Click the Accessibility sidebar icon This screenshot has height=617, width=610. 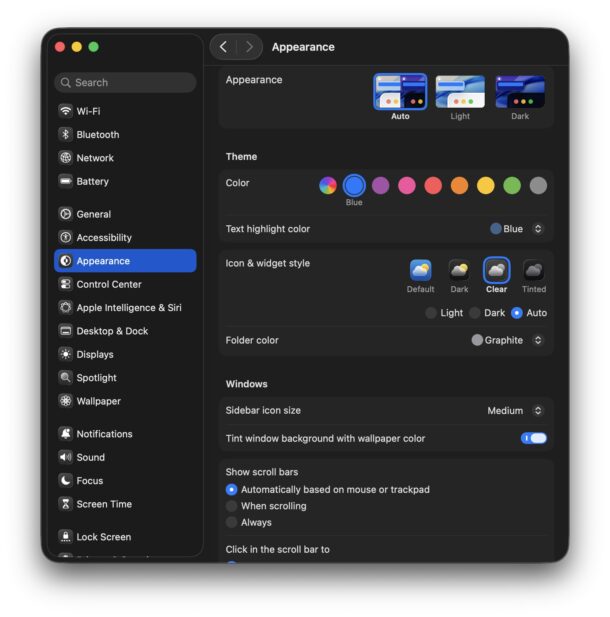click(x=66, y=237)
